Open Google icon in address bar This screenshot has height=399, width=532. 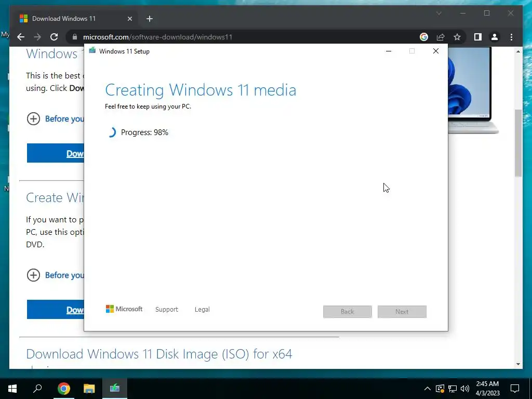424,37
